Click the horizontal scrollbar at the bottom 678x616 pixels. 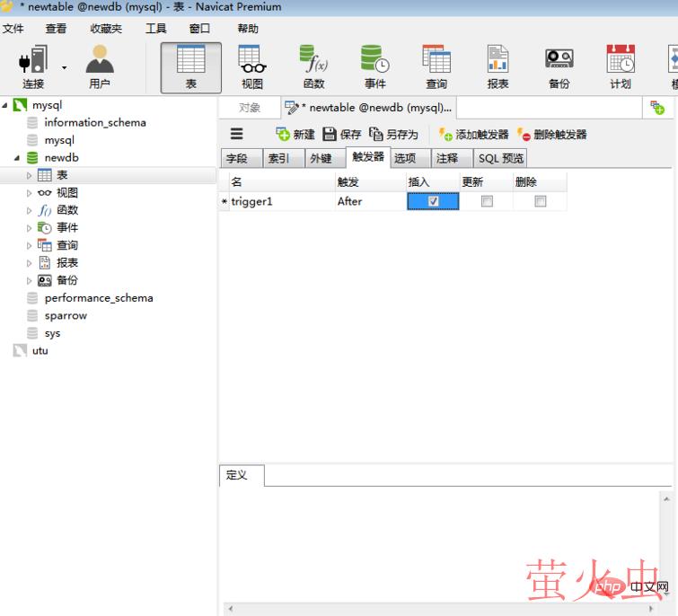pos(445,609)
